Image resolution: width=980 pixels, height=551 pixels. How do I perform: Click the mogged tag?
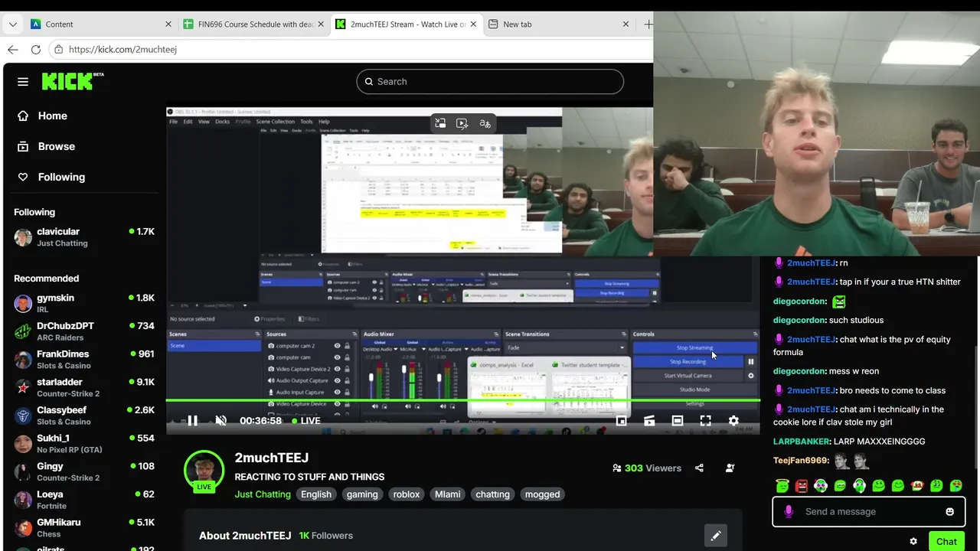click(542, 494)
